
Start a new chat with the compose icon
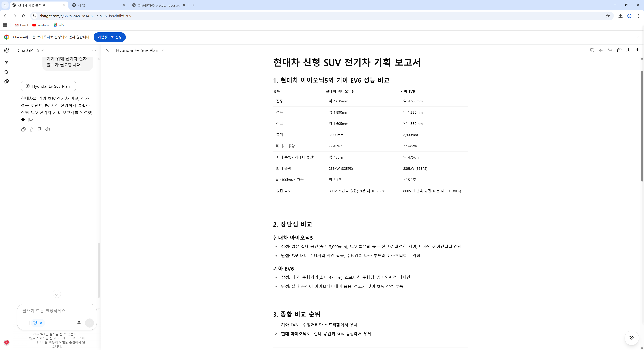tap(7, 63)
